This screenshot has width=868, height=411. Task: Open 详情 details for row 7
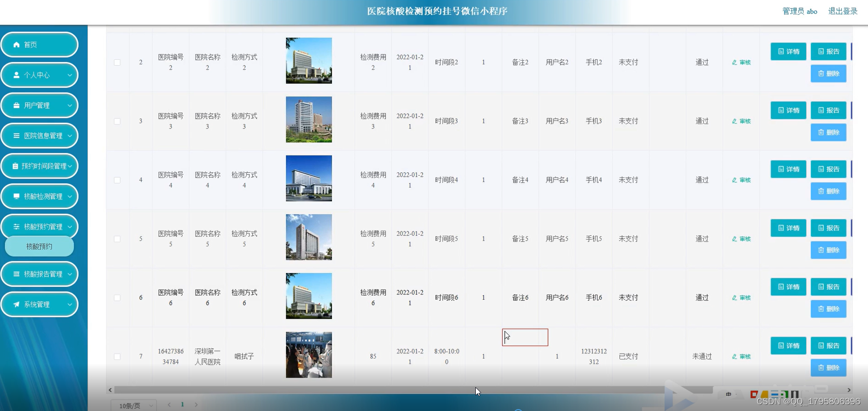point(789,346)
